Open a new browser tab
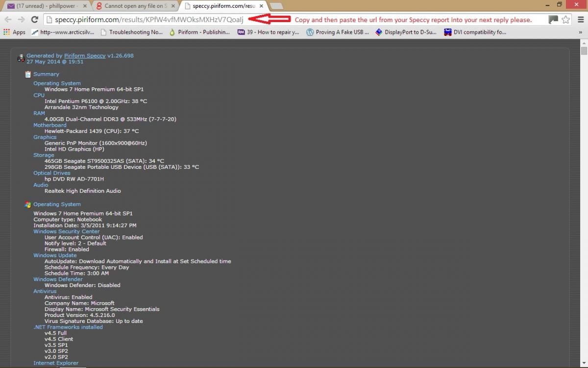 276,6
